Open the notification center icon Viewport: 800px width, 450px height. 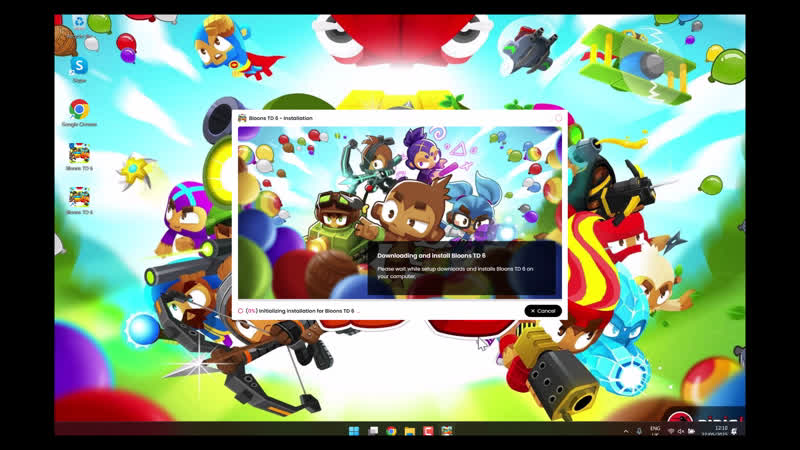click(x=734, y=432)
